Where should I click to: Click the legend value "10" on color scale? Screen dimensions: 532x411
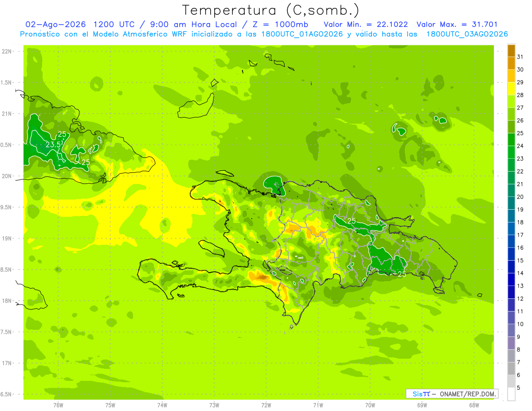pyautogui.click(x=520, y=324)
